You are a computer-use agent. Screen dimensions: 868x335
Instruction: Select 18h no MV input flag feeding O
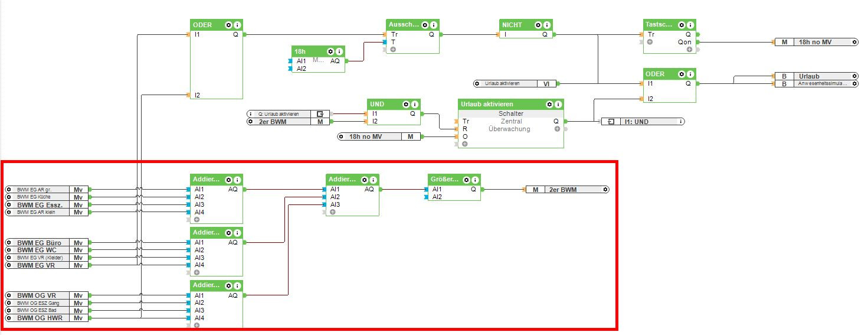tap(379, 136)
